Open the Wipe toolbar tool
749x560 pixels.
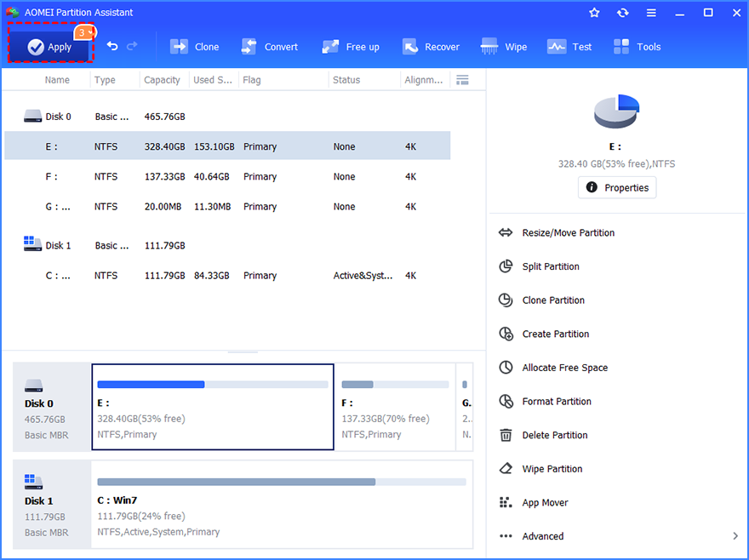(x=504, y=48)
